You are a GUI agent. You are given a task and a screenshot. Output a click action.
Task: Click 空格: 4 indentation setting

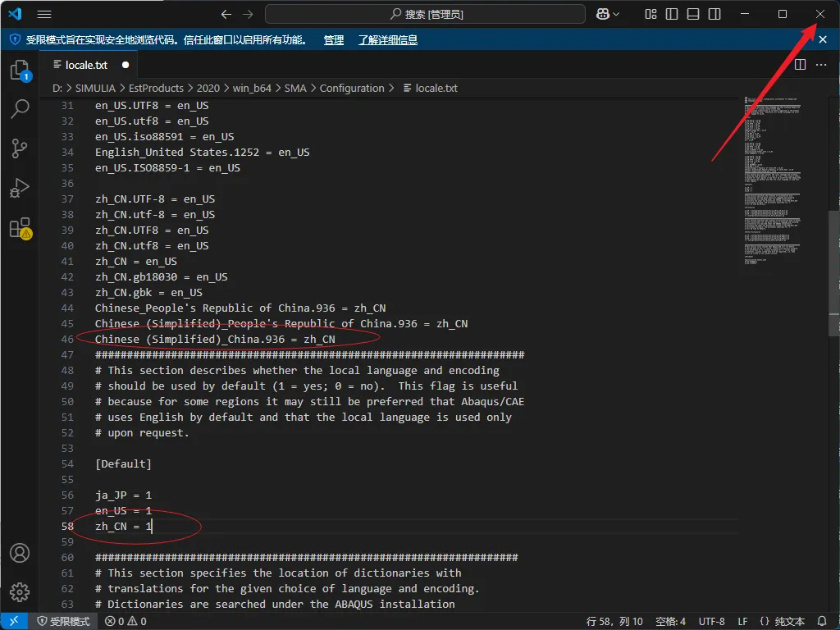pos(671,622)
